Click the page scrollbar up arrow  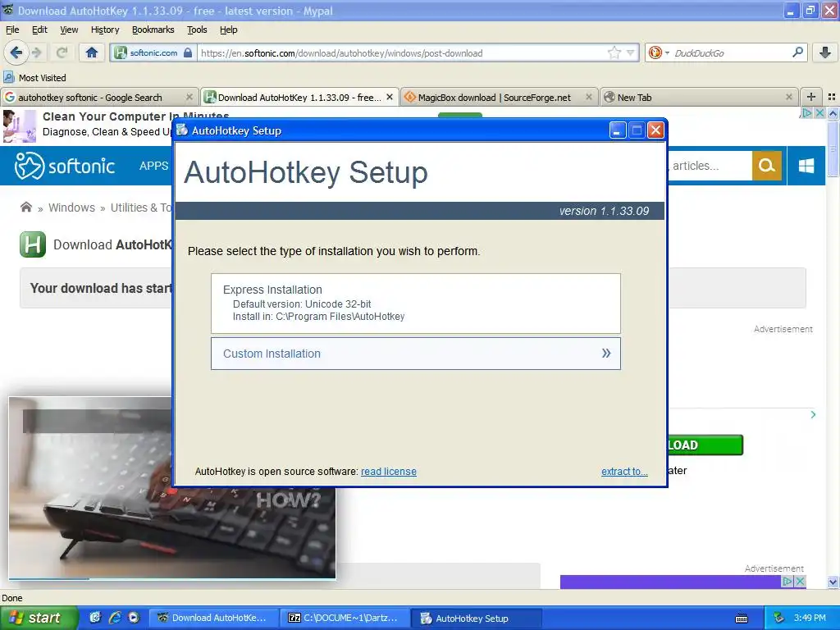(833, 113)
